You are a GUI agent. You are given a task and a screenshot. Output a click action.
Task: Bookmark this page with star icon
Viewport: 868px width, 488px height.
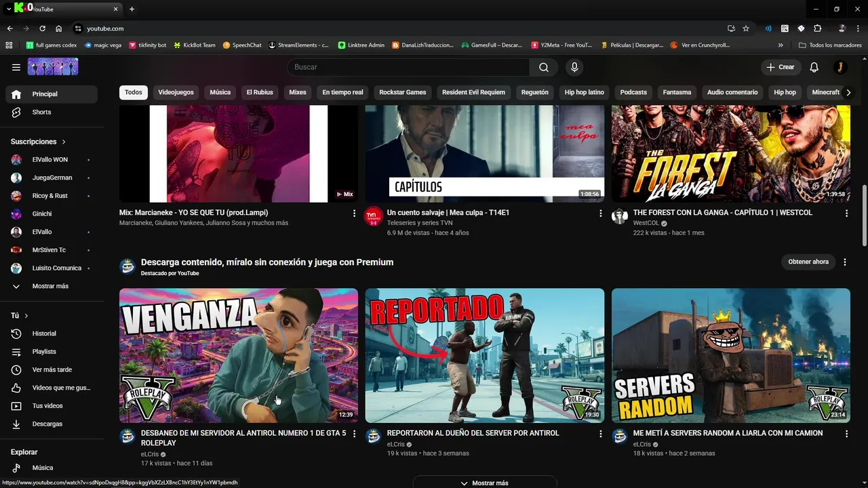(746, 28)
